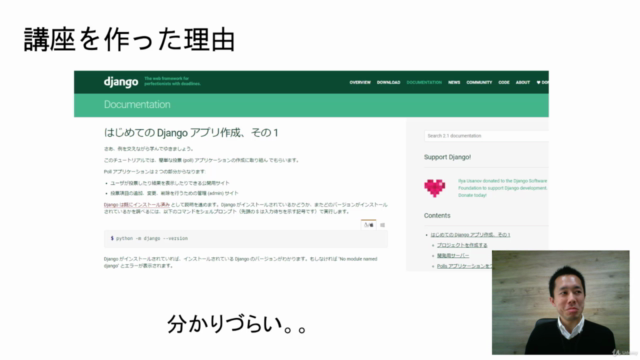Select the Linux/macOS console tab above the code block
Image resolution: width=640 pixels, height=360 pixels.
pos(369,225)
